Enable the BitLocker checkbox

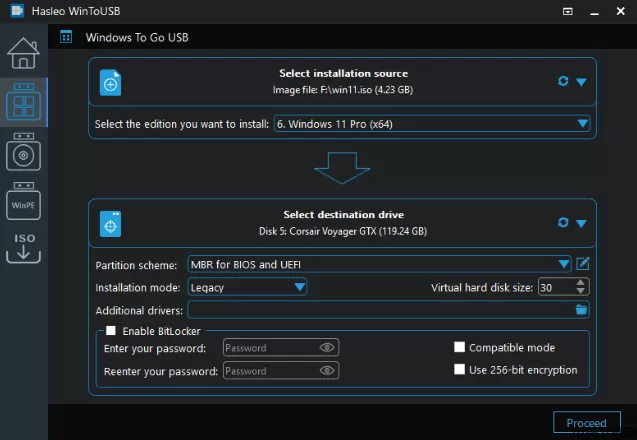[111, 330]
